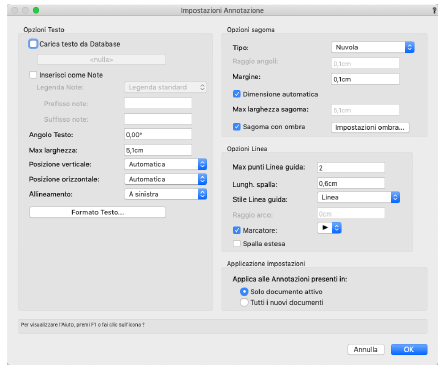
Task: Open the Tipo dropdown showing Nuvola
Action: tap(373, 47)
